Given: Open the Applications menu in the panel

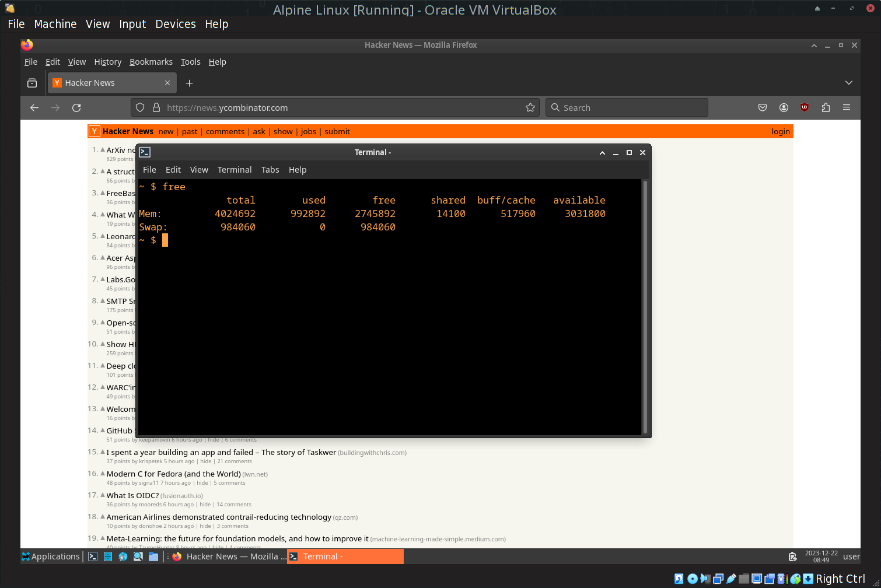Looking at the screenshot, I should [x=50, y=556].
